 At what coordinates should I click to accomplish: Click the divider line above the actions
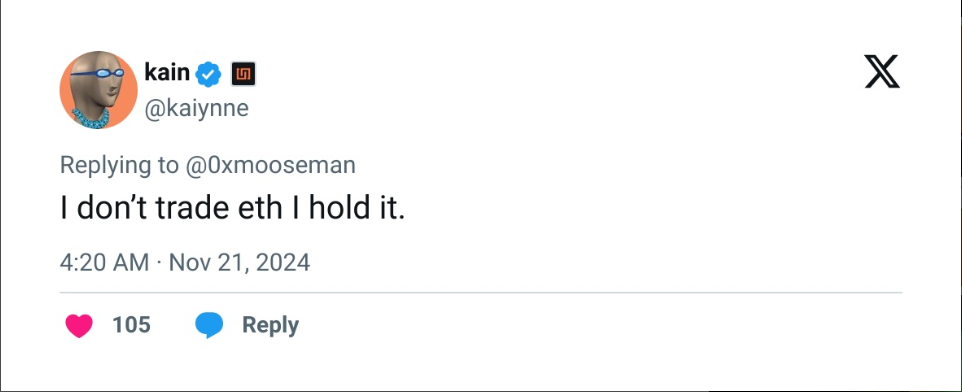point(481,293)
